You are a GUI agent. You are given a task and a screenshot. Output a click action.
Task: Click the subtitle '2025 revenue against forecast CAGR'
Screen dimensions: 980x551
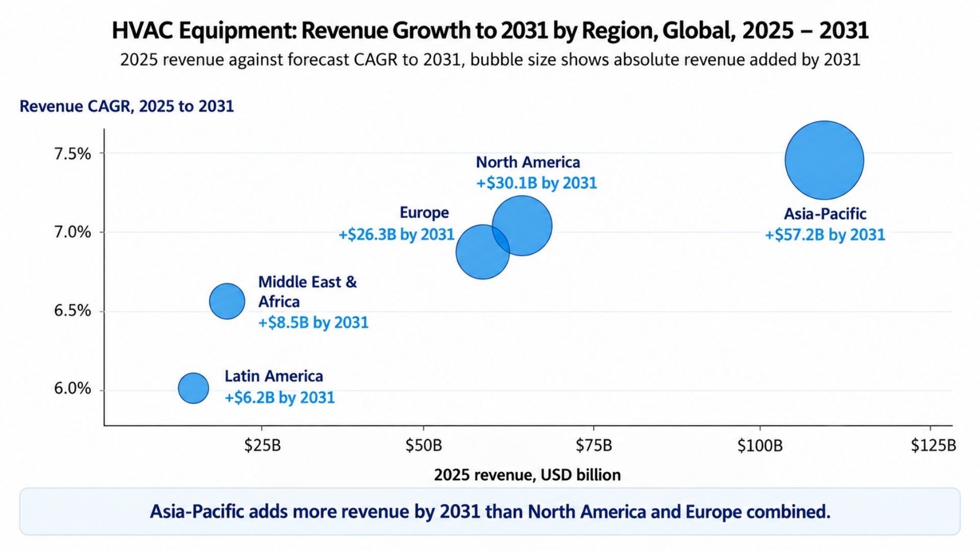[x=490, y=60]
